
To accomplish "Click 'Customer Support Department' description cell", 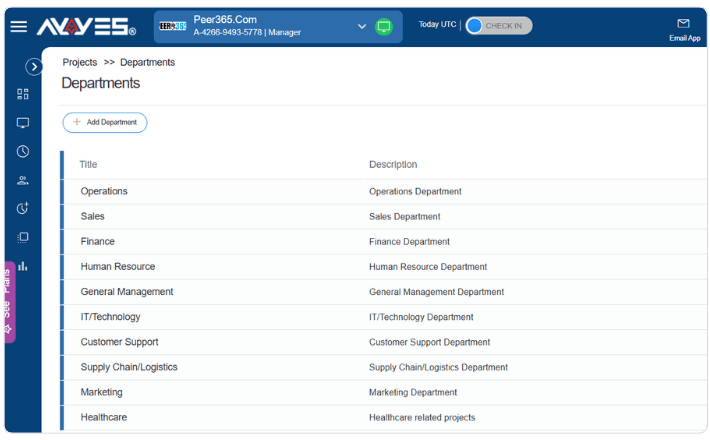I will point(429,342).
